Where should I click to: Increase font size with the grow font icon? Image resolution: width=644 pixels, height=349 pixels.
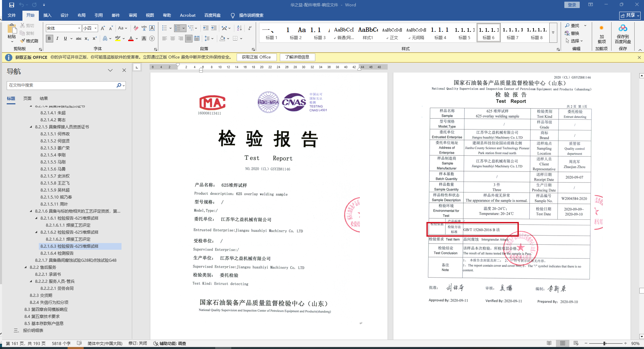coord(103,28)
